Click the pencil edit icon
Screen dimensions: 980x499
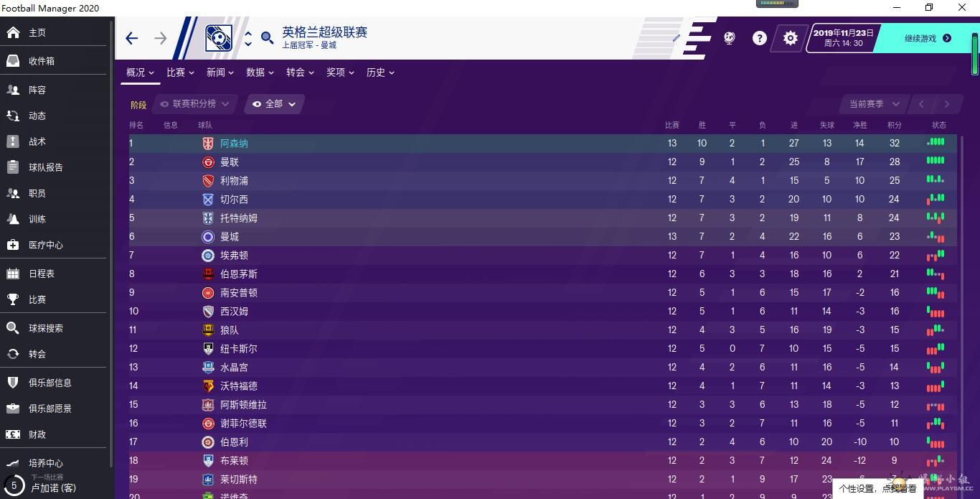[x=676, y=38]
